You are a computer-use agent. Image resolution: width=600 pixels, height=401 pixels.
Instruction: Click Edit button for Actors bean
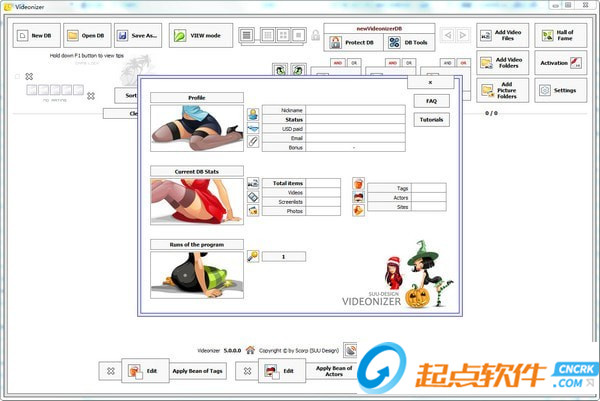[282, 370]
